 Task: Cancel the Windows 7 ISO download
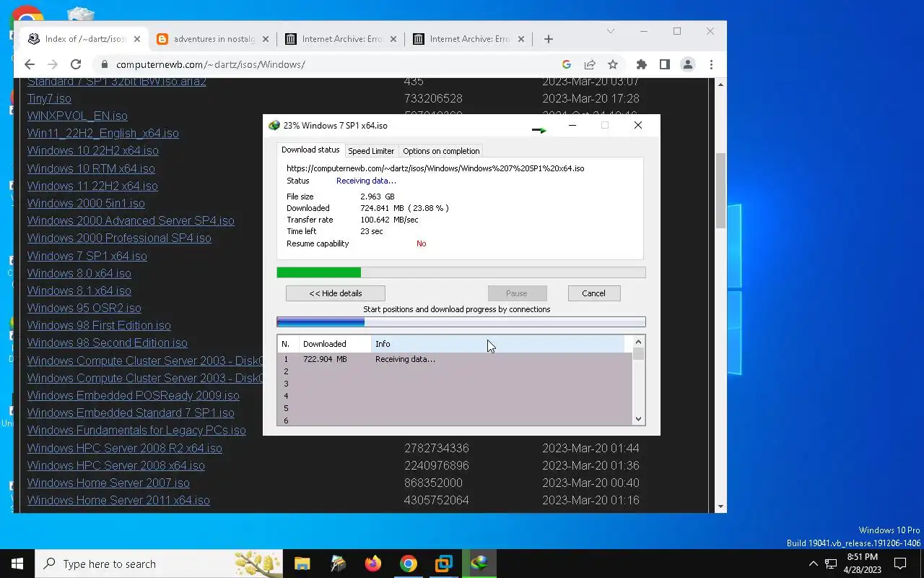coord(593,293)
